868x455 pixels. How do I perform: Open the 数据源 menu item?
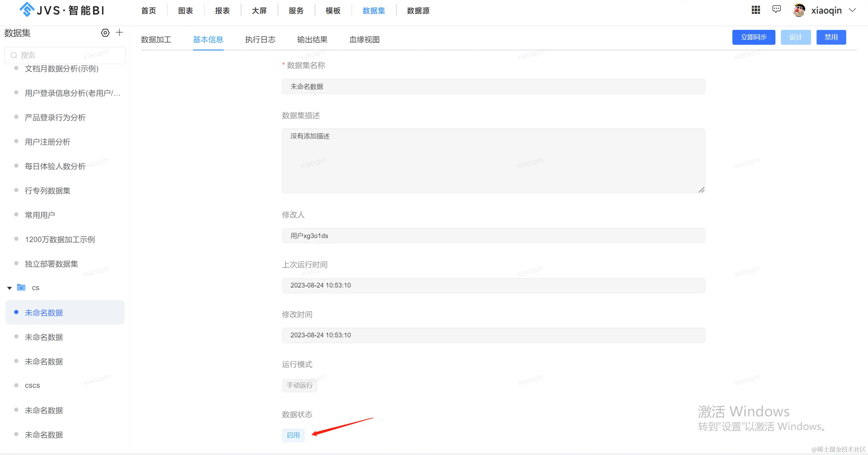[x=418, y=11]
